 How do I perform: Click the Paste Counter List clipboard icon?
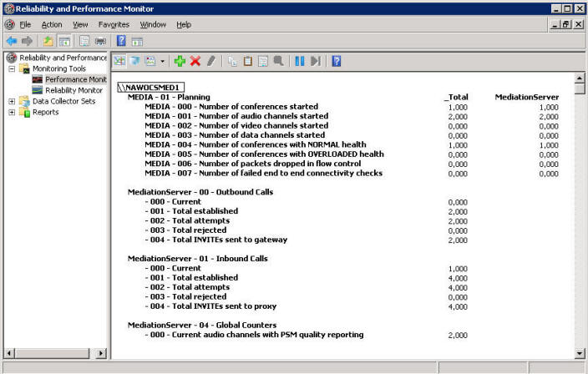pyautogui.click(x=247, y=61)
